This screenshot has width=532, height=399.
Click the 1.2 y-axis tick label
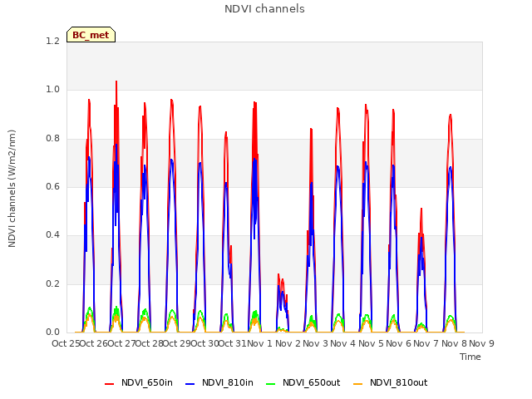53,41
